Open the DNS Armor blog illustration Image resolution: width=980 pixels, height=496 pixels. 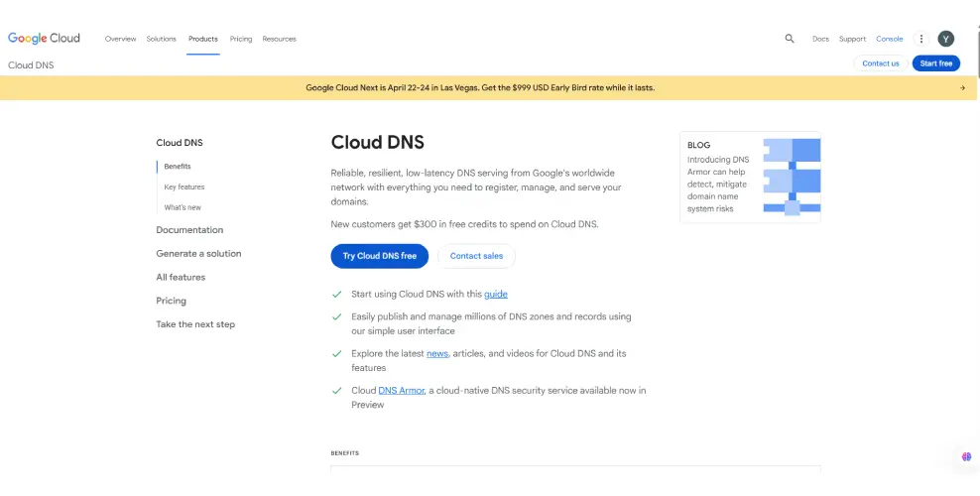click(792, 177)
